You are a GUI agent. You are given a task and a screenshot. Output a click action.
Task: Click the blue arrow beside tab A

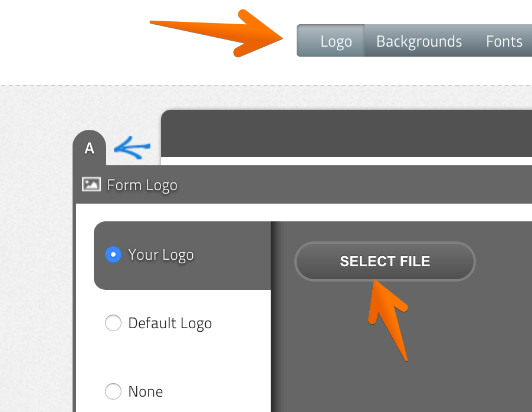132,148
